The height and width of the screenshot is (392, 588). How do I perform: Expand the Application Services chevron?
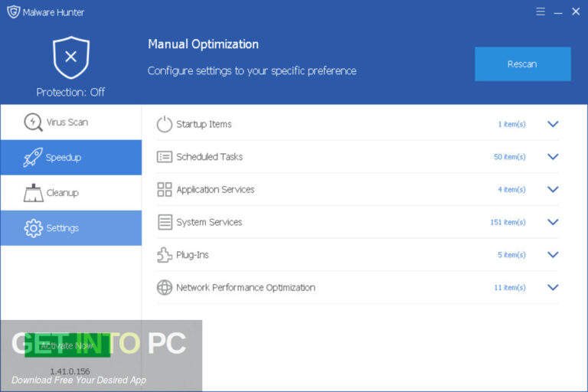(553, 189)
